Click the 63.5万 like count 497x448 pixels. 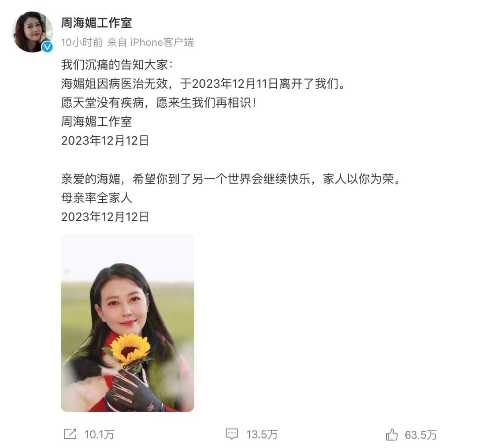(x=421, y=435)
